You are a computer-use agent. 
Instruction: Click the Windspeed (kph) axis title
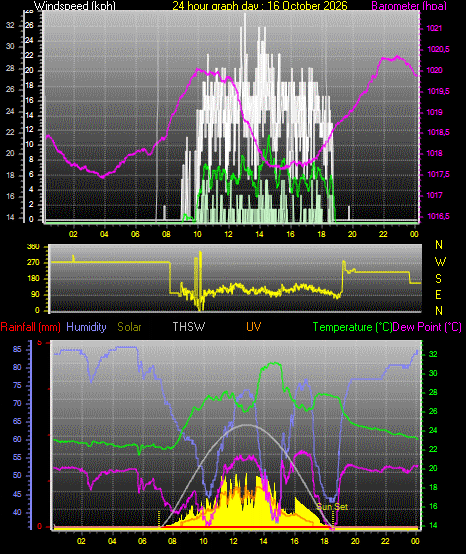(x=75, y=5)
